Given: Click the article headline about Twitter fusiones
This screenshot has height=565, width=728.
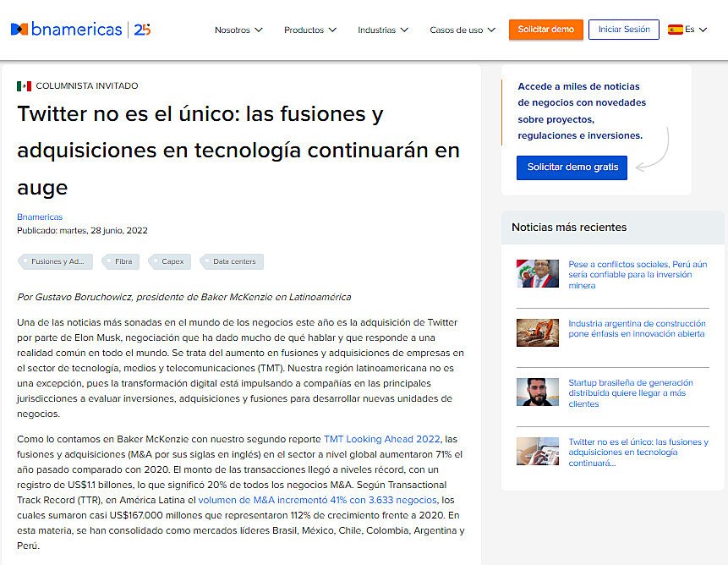Looking at the screenshot, I should point(238,151).
